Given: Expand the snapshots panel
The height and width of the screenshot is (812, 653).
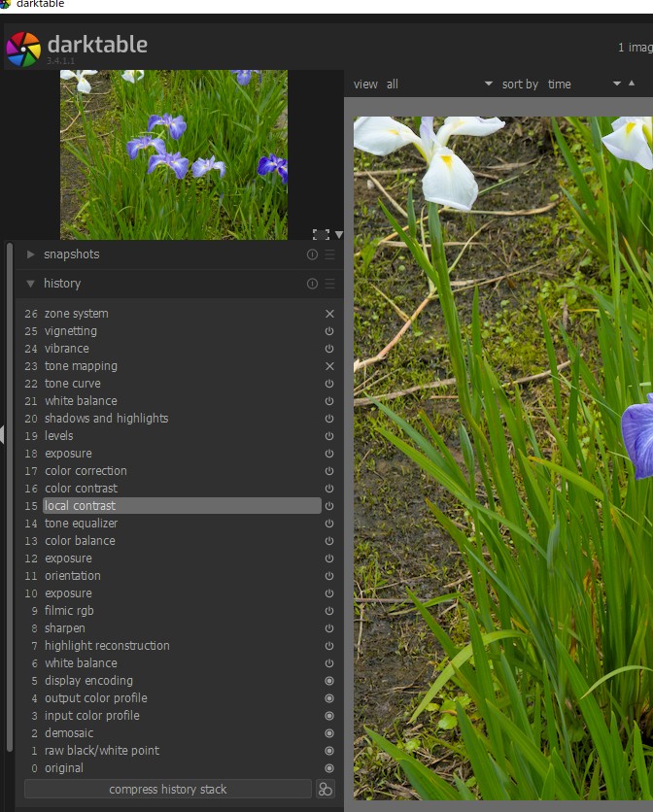Looking at the screenshot, I should tap(30, 254).
